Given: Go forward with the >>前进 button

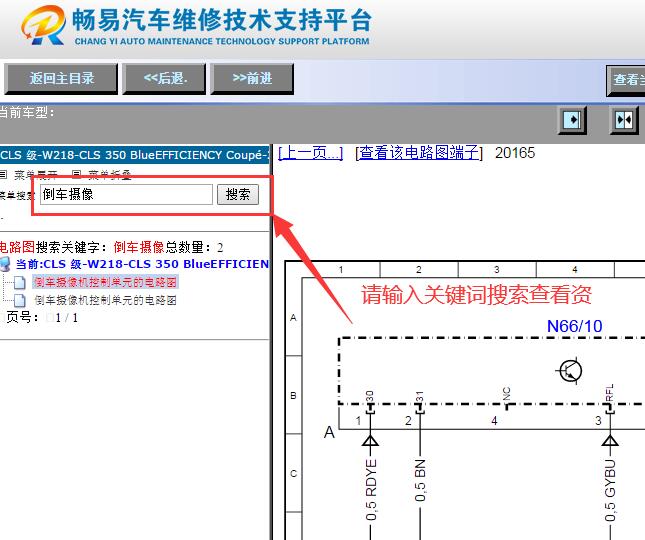Looking at the screenshot, I should click(x=252, y=79).
